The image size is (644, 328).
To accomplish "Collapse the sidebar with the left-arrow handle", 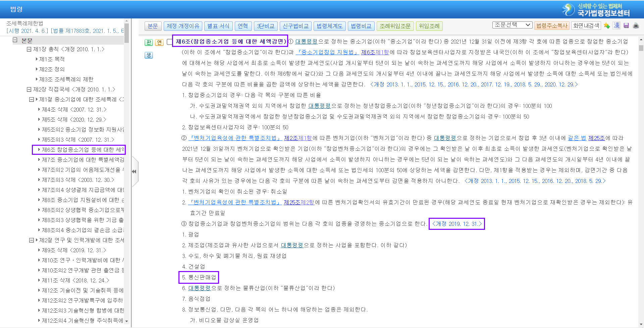I will 134,172.
